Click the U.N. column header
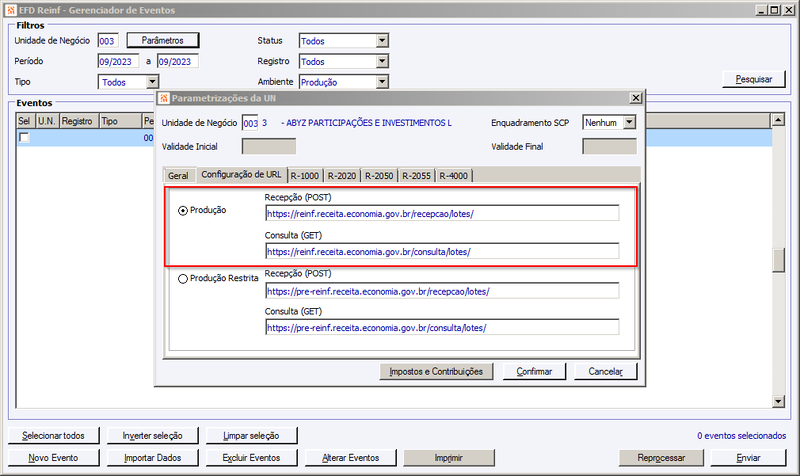This screenshot has width=800, height=476. click(47, 121)
